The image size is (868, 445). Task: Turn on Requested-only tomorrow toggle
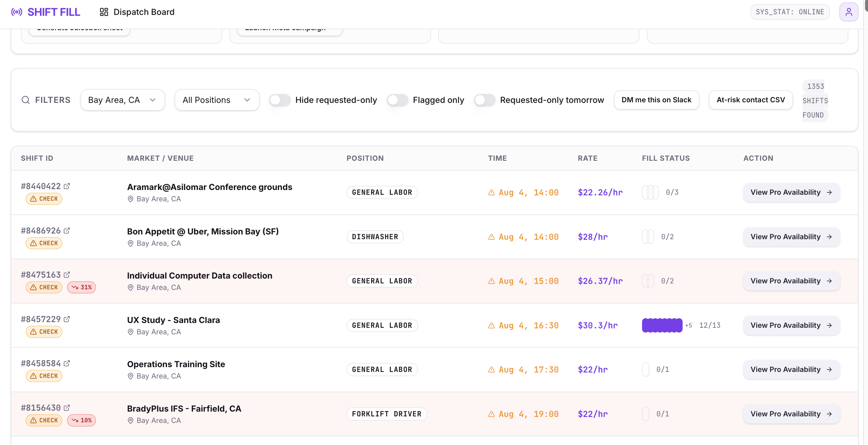click(484, 100)
